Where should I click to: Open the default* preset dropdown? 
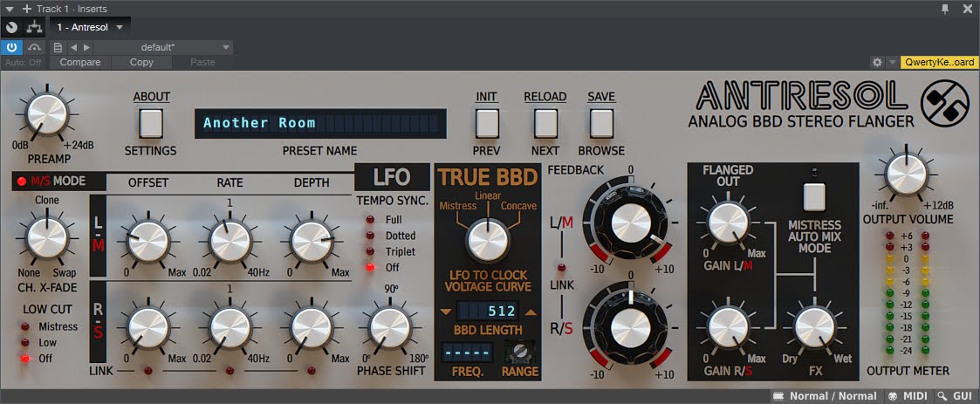pos(163,47)
